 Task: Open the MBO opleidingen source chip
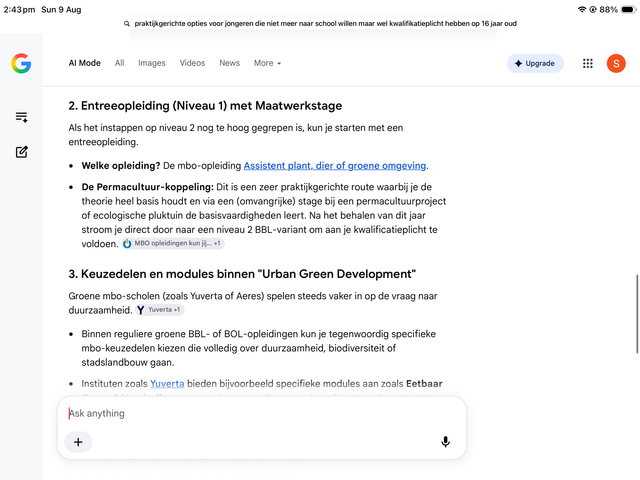(x=173, y=243)
